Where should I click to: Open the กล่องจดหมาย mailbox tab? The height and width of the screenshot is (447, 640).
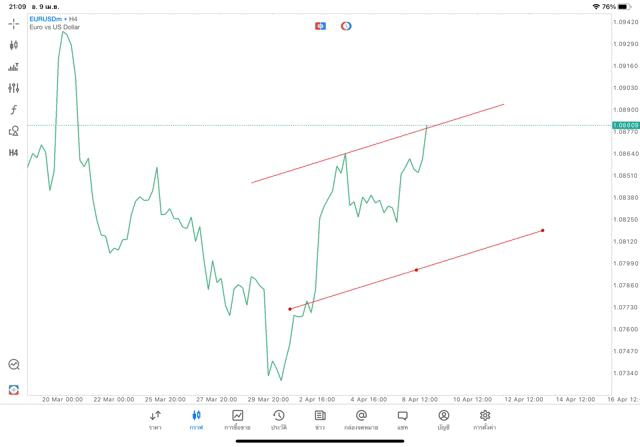(361, 420)
